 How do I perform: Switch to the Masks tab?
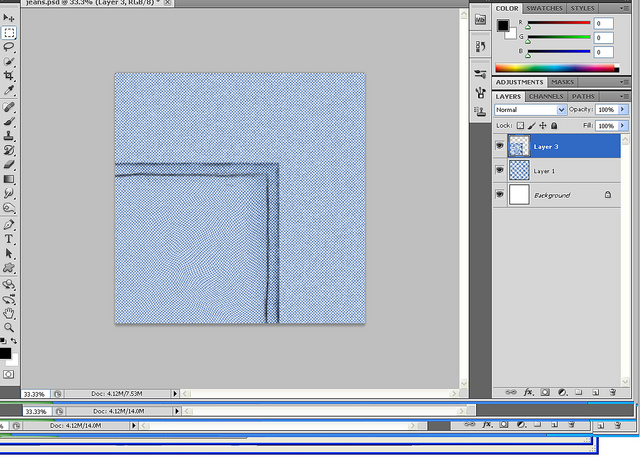pyautogui.click(x=562, y=82)
